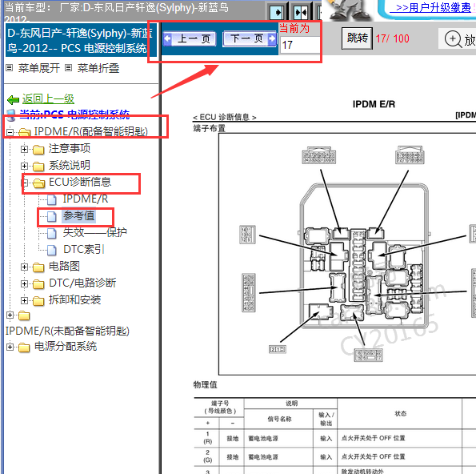This screenshot has width=476, height=474.
Task: Click folder icon next to 拆卸和安装
Action: pos(38,301)
